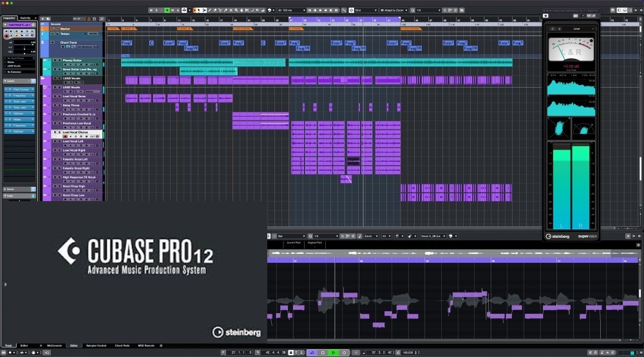Toggle Write automation W button in toolbar
This screenshot has width=644, height=357.
pos(173,10)
